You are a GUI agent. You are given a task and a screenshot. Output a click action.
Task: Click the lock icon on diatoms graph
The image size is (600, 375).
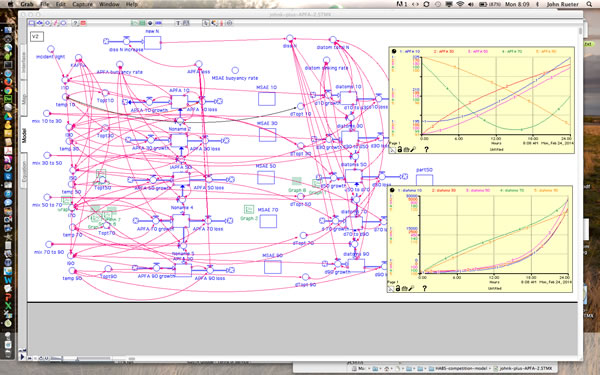(x=398, y=288)
